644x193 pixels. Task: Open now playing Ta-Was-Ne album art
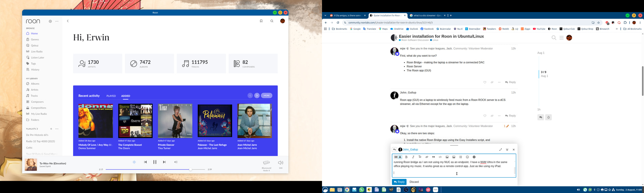point(31,165)
